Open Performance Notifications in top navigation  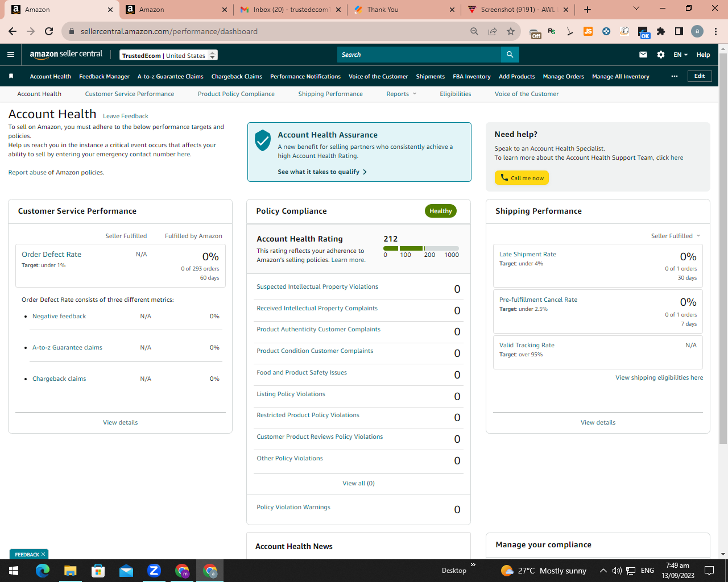[305, 77]
